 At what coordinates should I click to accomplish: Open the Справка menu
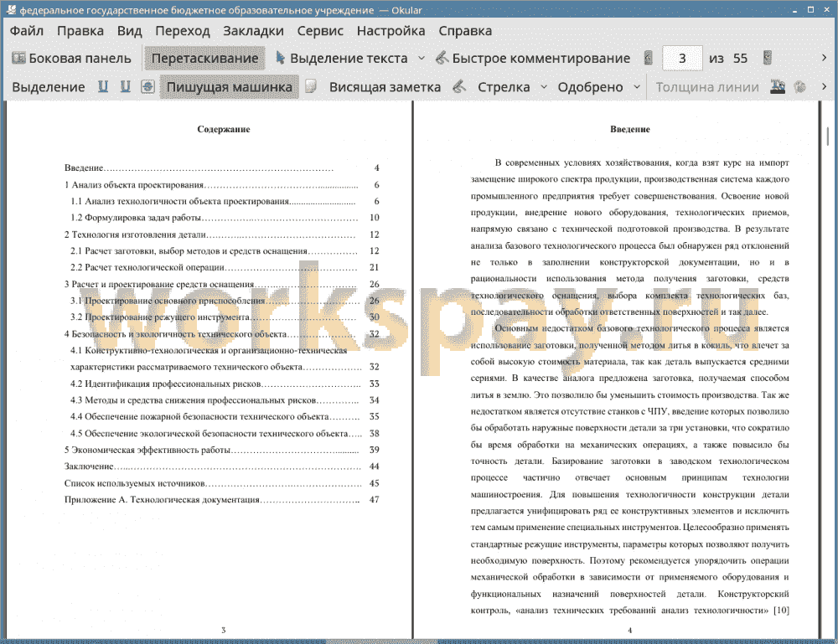pos(465,31)
